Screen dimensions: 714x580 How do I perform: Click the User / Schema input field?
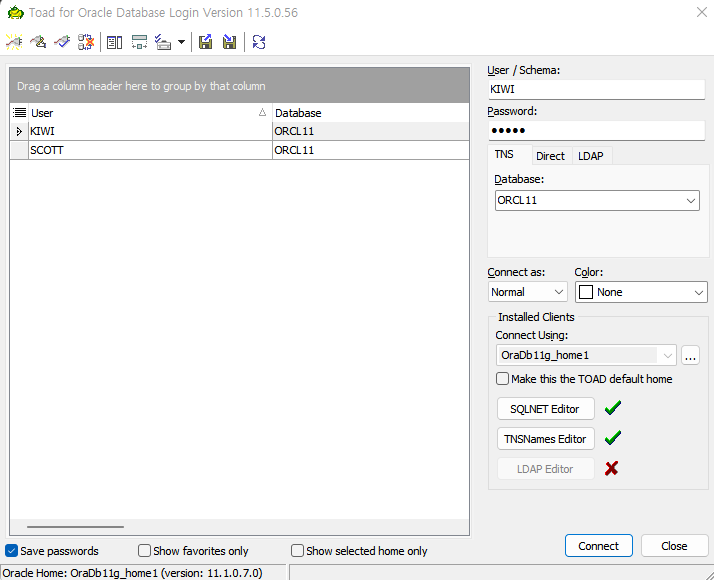pos(597,89)
